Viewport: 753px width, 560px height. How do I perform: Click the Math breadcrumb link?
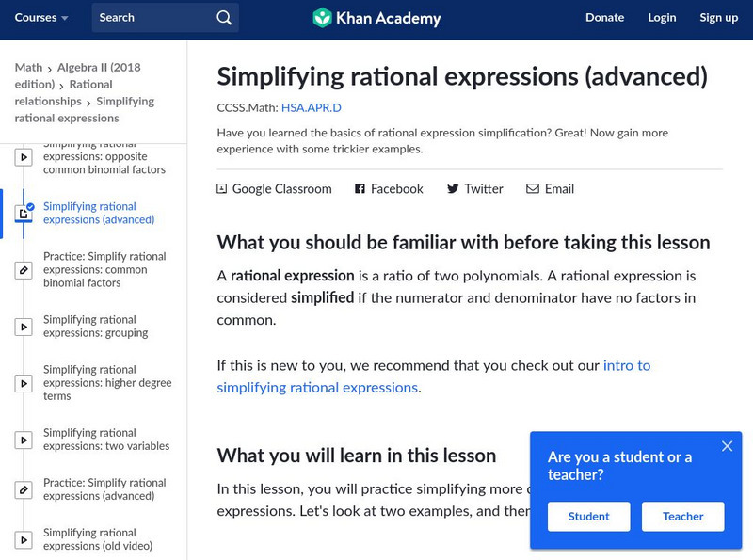click(28, 67)
